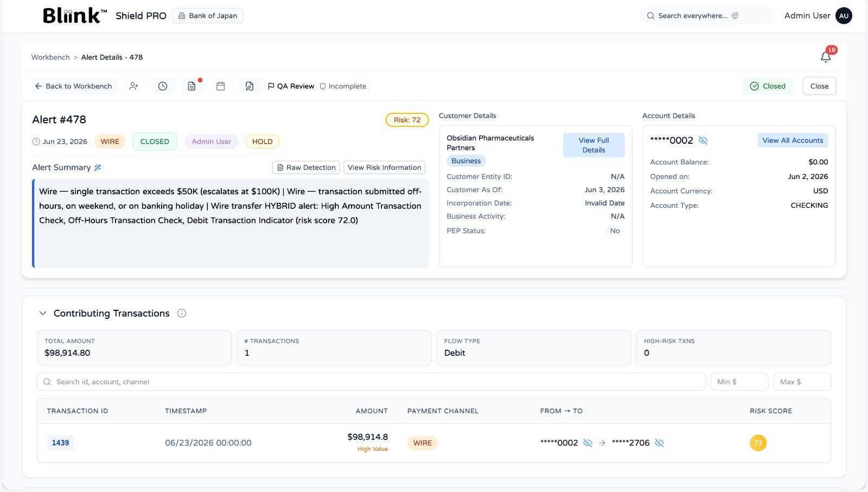Click the timestamp 06/23/2026 00:00:00
The image size is (868, 492).
tap(208, 443)
